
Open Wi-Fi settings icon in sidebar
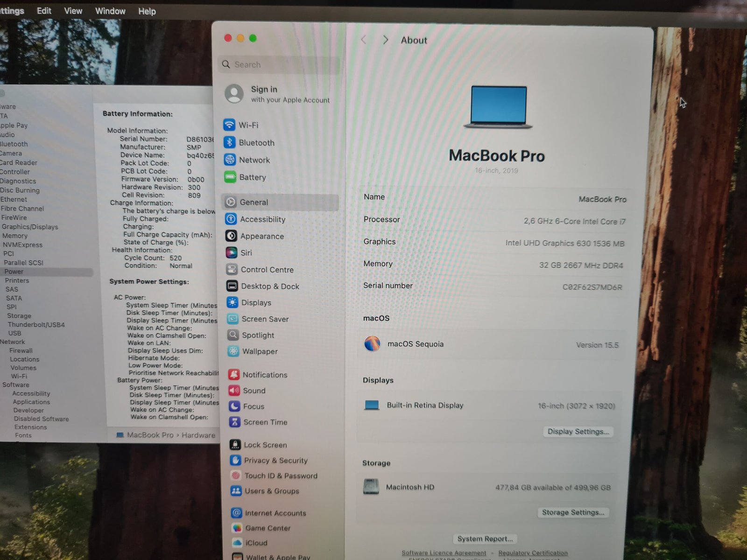(x=229, y=125)
